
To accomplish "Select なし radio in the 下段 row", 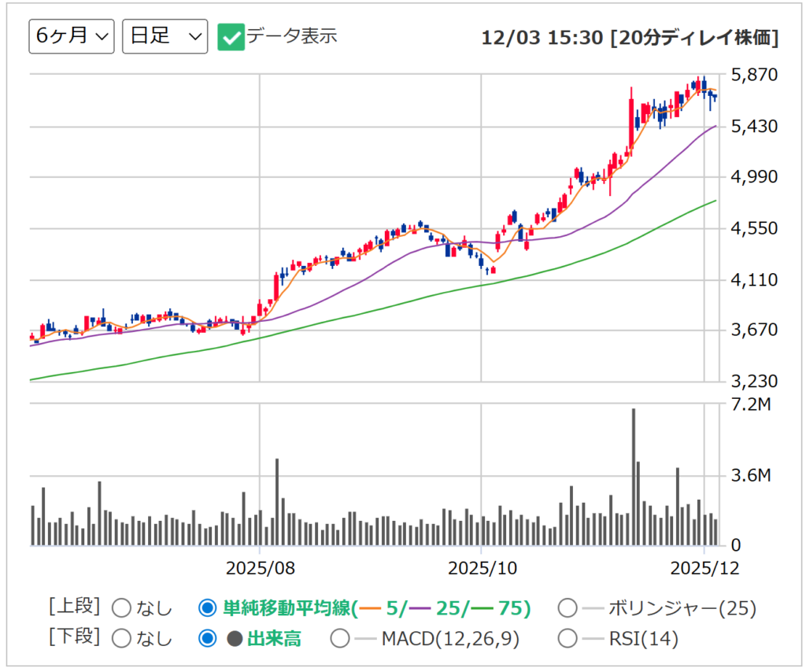I will click(x=122, y=639).
